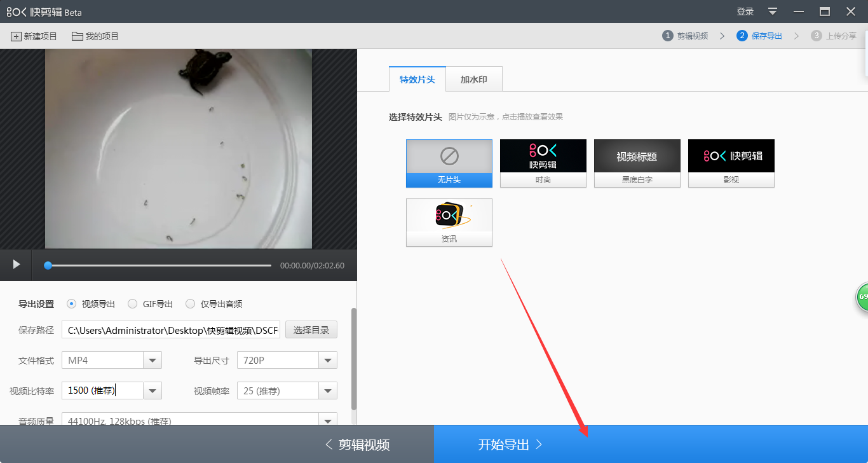Screen dimensions: 868x463
Task: Click 选择目录 to choose save folder
Action: 311,329
